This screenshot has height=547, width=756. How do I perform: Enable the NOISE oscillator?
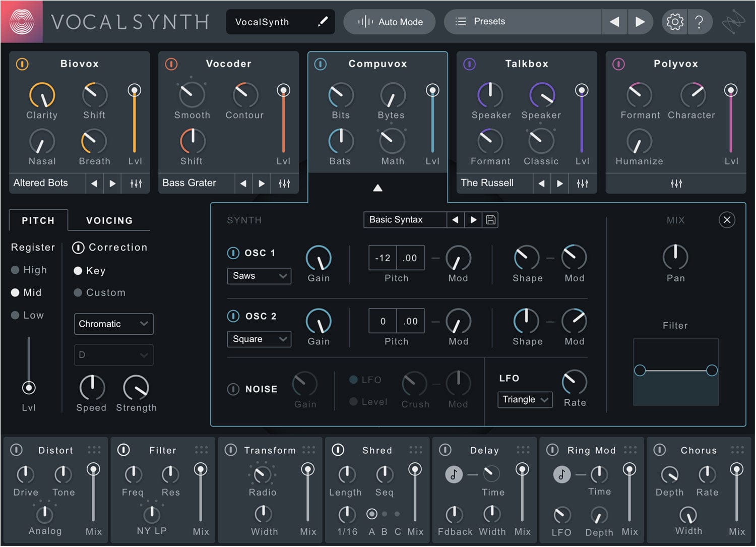coord(233,389)
